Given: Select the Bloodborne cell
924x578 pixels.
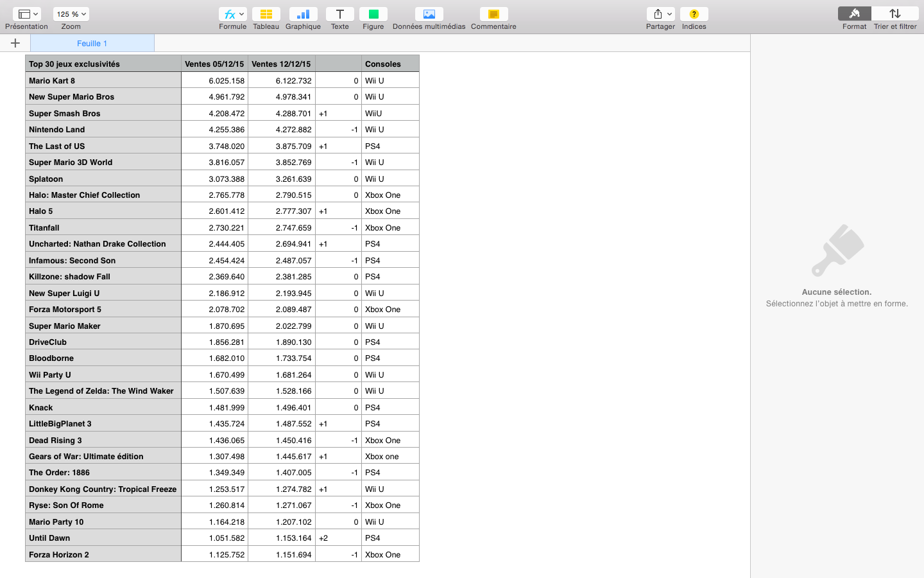Looking at the screenshot, I should click(103, 358).
